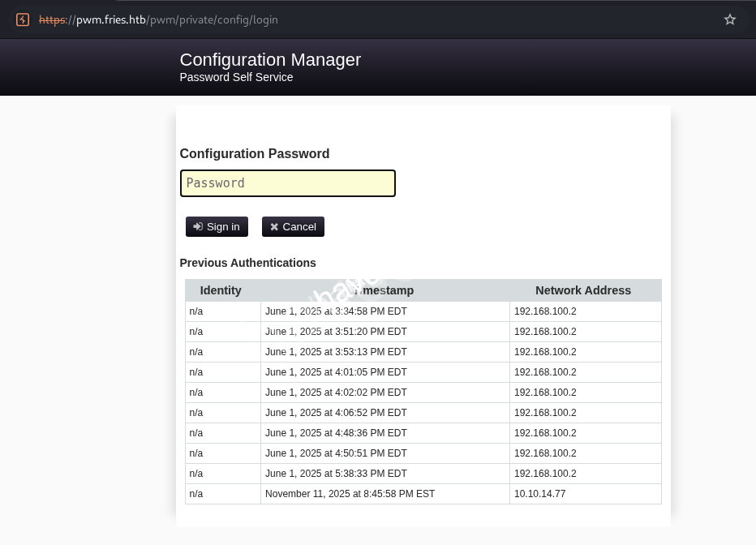This screenshot has width=756, height=545.
Task: Click the 5:38:33 PM EDT timestamp cell
Action: click(336, 474)
